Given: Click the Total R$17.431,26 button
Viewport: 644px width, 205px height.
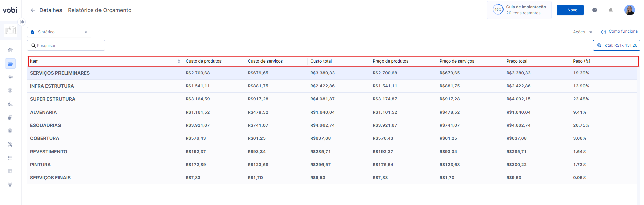Looking at the screenshot, I should point(616,45).
